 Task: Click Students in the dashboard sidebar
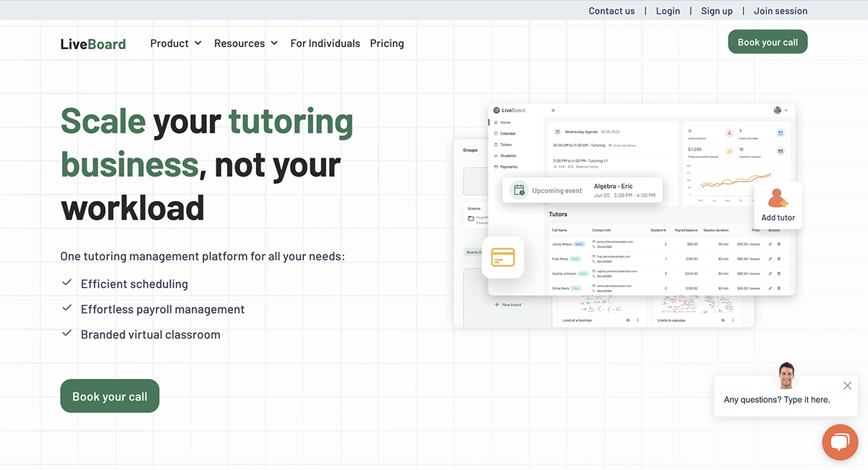496,155
